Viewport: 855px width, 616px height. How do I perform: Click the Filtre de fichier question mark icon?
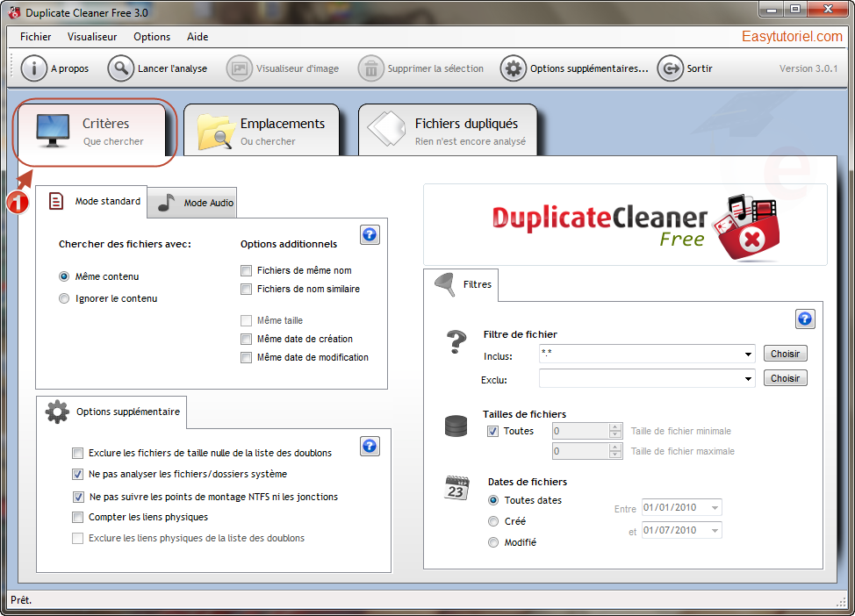click(456, 342)
